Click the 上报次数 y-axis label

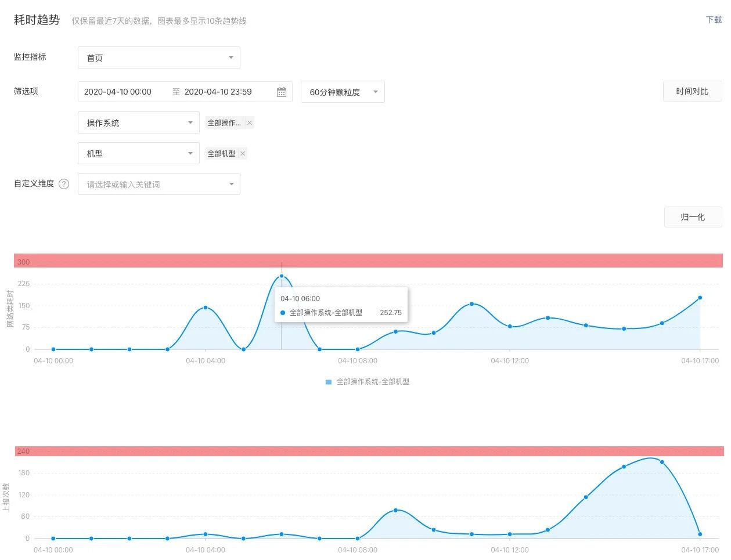coord(6,497)
